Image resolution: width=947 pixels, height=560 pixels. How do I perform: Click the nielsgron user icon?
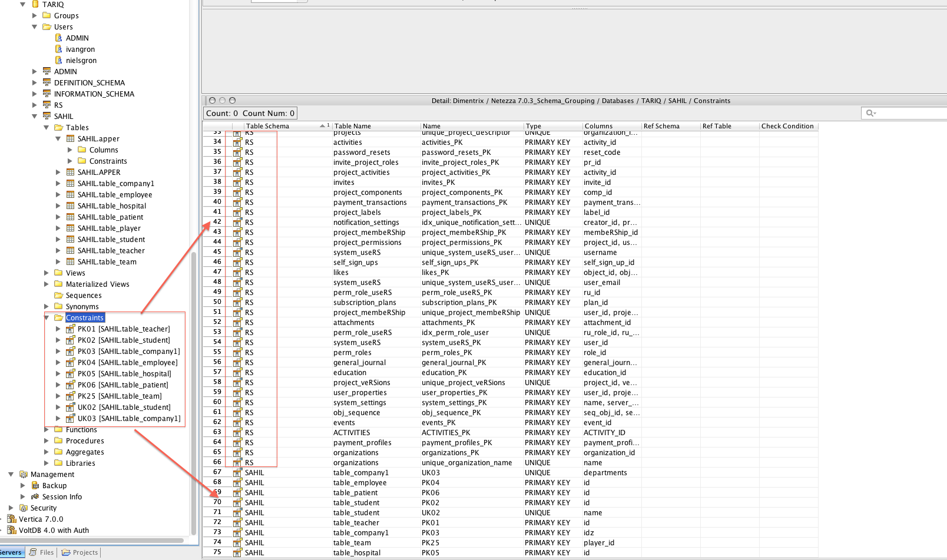pos(59,60)
